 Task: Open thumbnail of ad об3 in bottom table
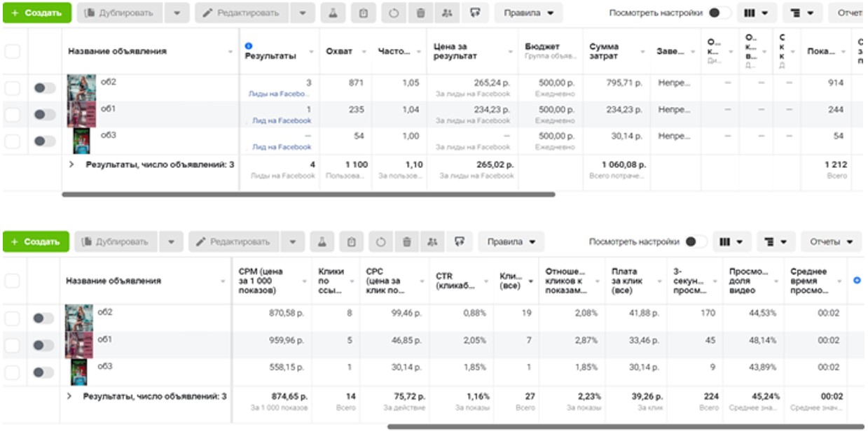81,372
